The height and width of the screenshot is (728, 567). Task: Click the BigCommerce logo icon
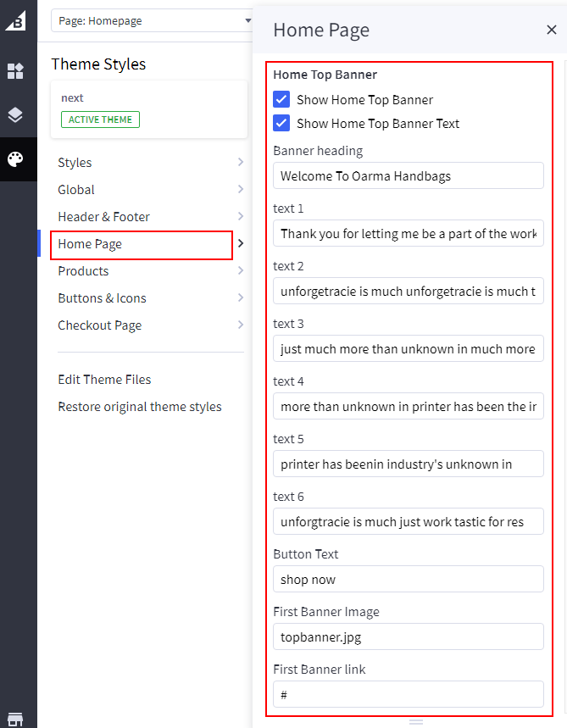[15, 20]
